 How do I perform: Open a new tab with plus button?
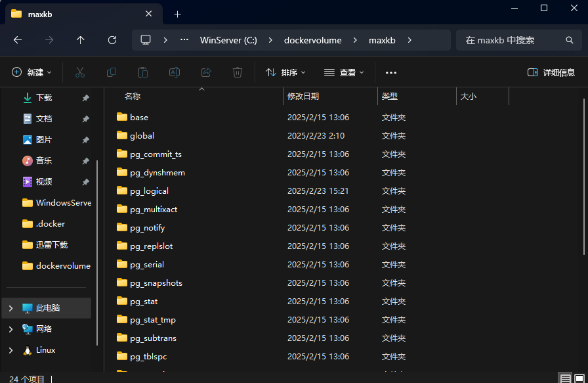pyautogui.click(x=178, y=14)
